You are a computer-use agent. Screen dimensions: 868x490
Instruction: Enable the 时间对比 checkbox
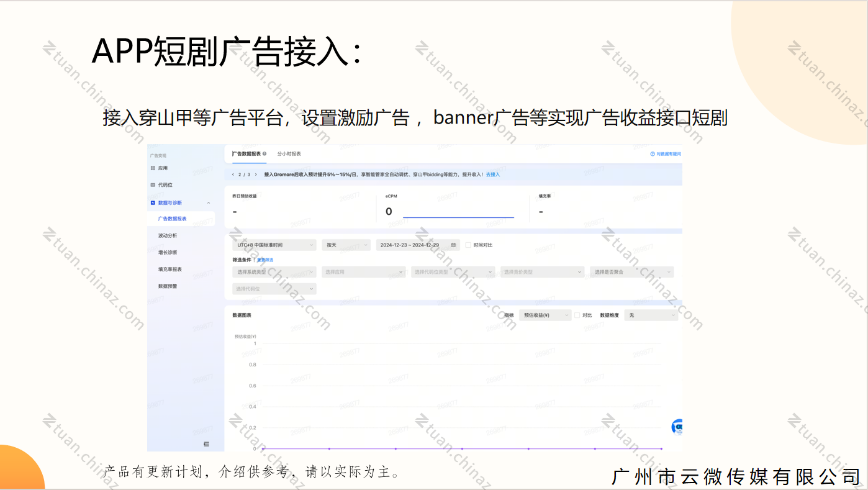click(x=468, y=245)
